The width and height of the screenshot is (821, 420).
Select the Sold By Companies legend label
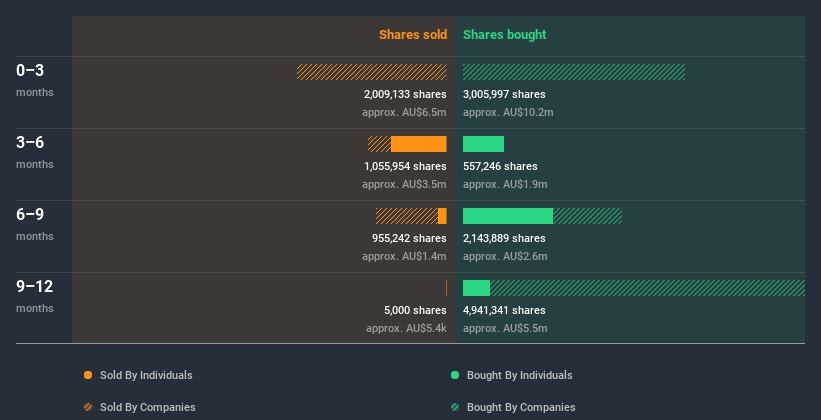point(148,407)
